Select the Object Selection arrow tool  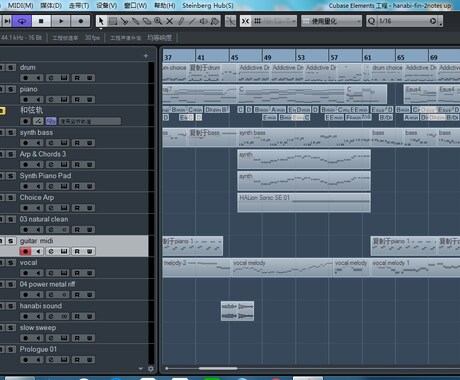coord(101,21)
